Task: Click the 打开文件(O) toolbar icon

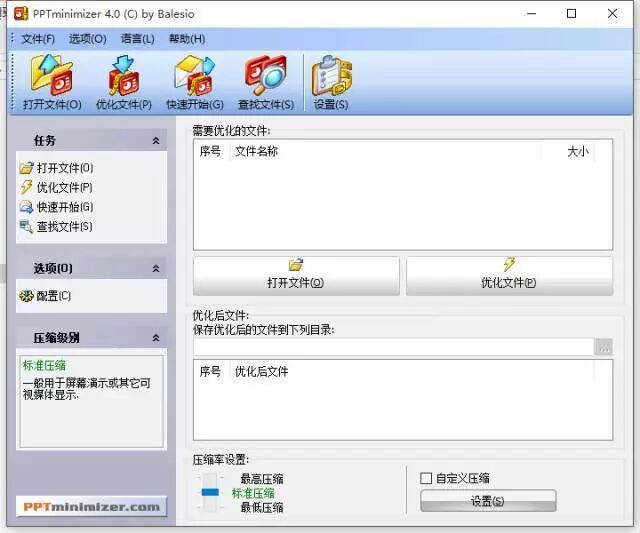Action: [x=52, y=82]
